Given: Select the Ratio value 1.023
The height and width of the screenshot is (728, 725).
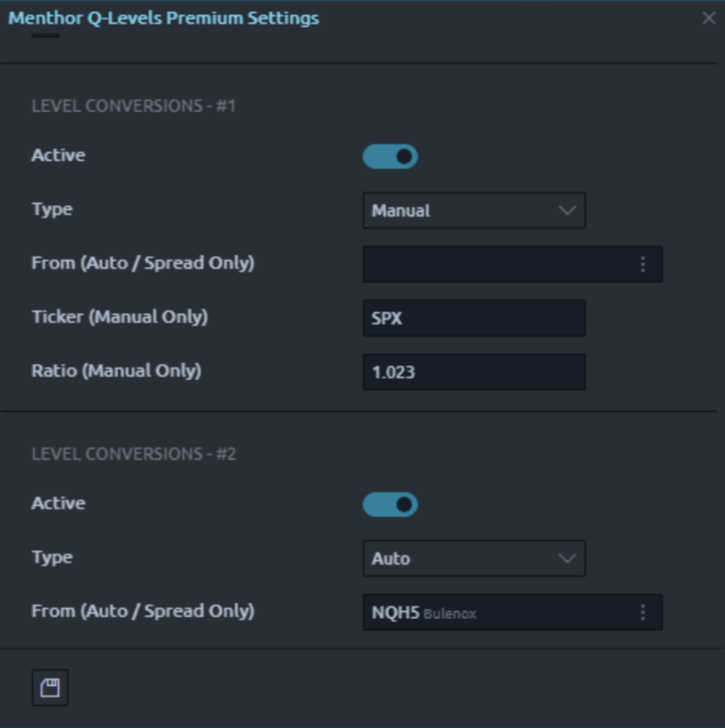Looking at the screenshot, I should pos(474,371).
